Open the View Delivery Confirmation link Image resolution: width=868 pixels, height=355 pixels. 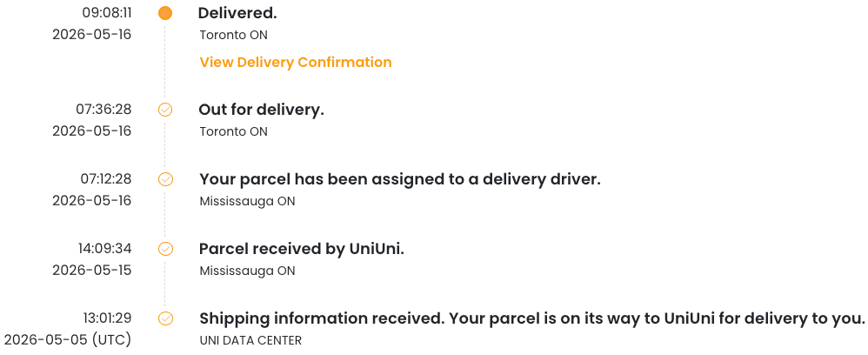coord(296,62)
